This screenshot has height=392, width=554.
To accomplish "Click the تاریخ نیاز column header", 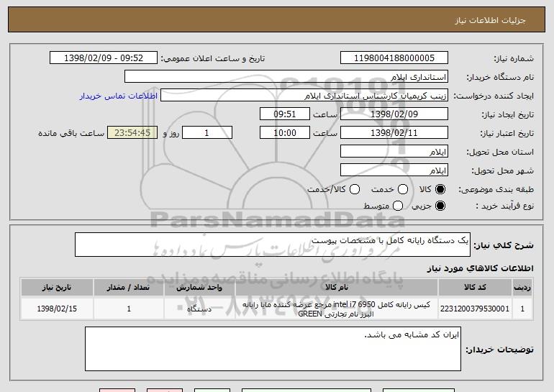I will point(57,288).
